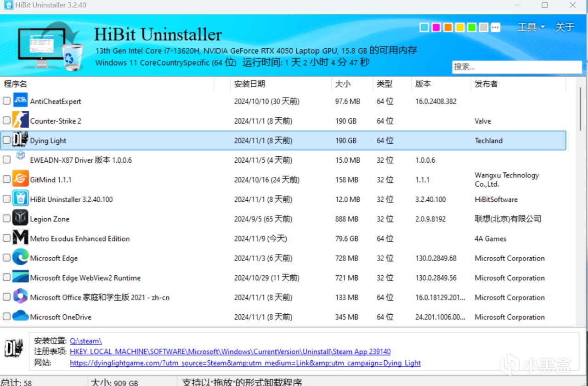
Task: Select the magenta theme color
Action: click(x=436, y=28)
